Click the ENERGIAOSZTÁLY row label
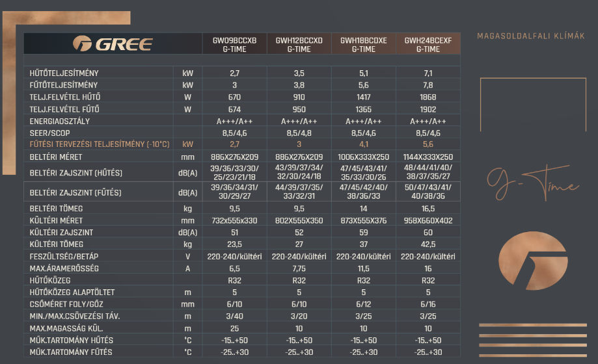The height and width of the screenshot is (364, 598). click(60, 121)
